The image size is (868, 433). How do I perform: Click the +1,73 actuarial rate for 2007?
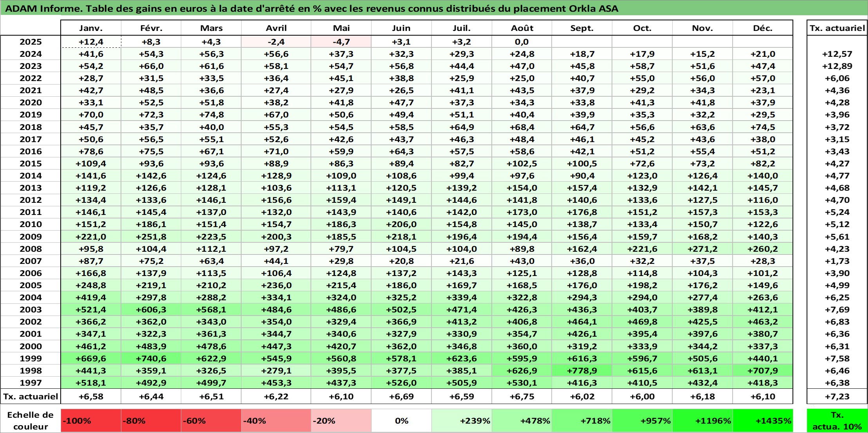click(x=837, y=261)
